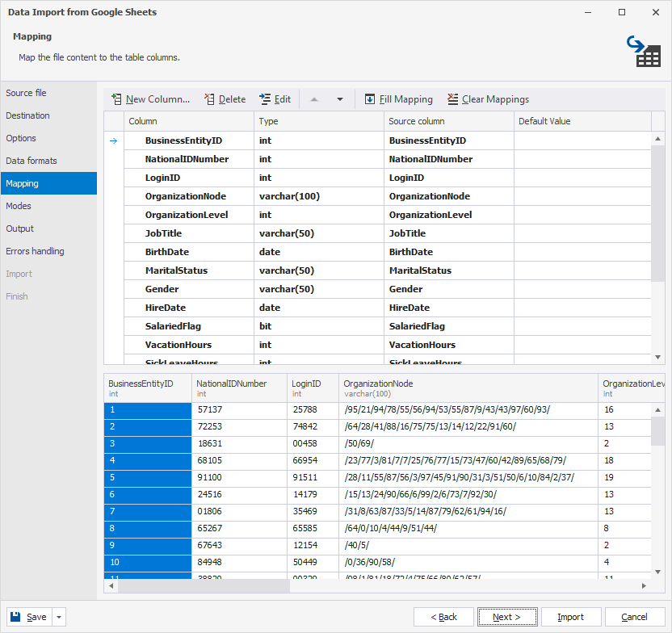Click the preview horizontal scrollbar thumb
Image resolution: width=672 pixels, height=633 pixels.
pyautogui.click(x=204, y=586)
